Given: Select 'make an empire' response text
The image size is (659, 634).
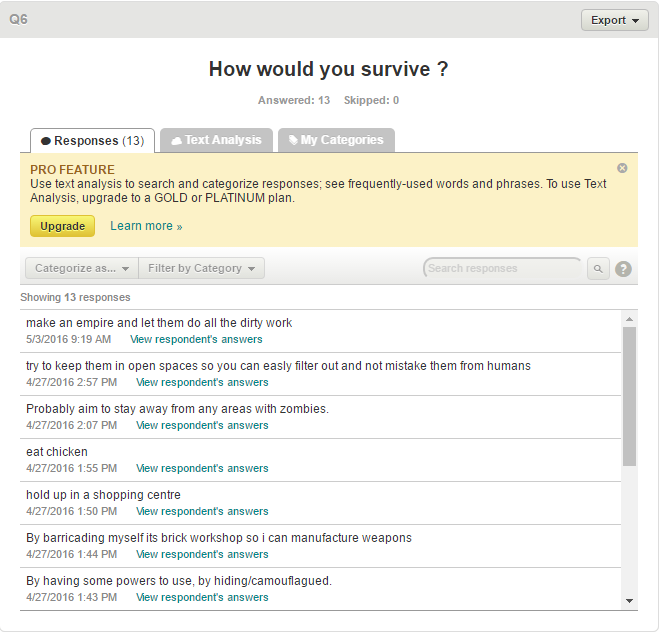Looking at the screenshot, I should pyautogui.click(x=159, y=323).
